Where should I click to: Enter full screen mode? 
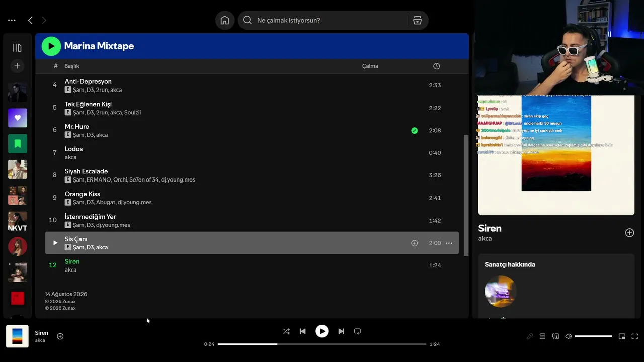[x=635, y=336]
